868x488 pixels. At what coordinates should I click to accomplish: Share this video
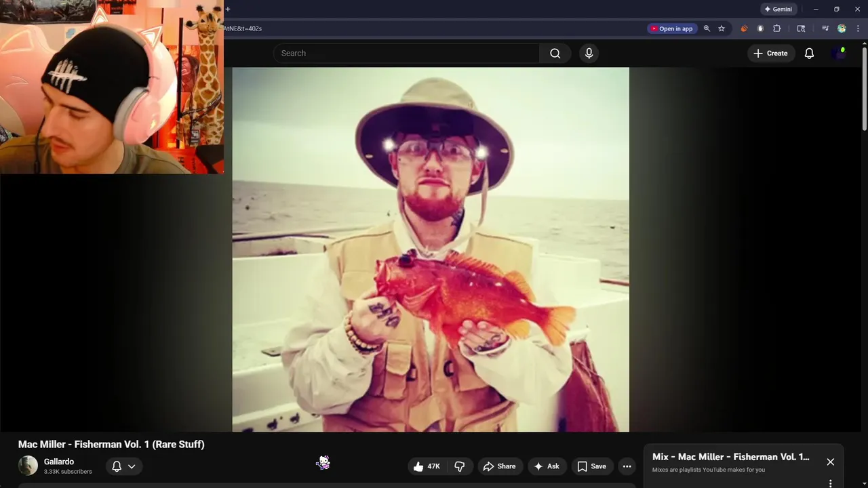tap(499, 466)
